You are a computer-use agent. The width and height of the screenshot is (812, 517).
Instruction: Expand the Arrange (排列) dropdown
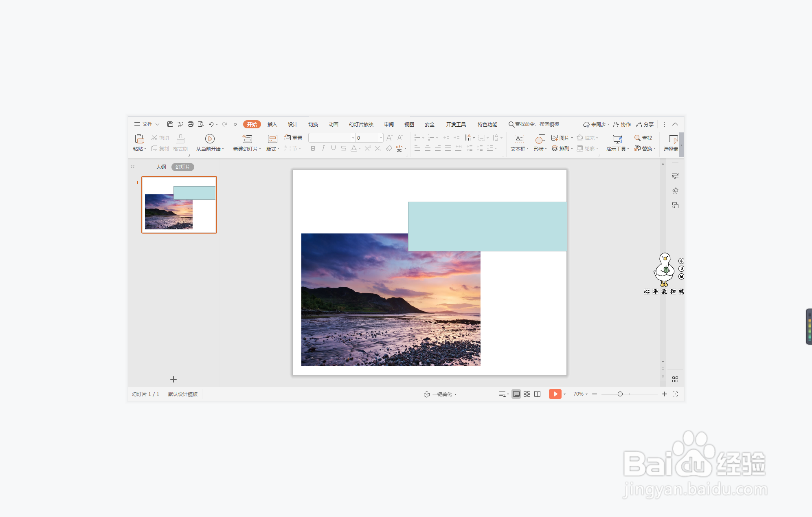[572, 149]
